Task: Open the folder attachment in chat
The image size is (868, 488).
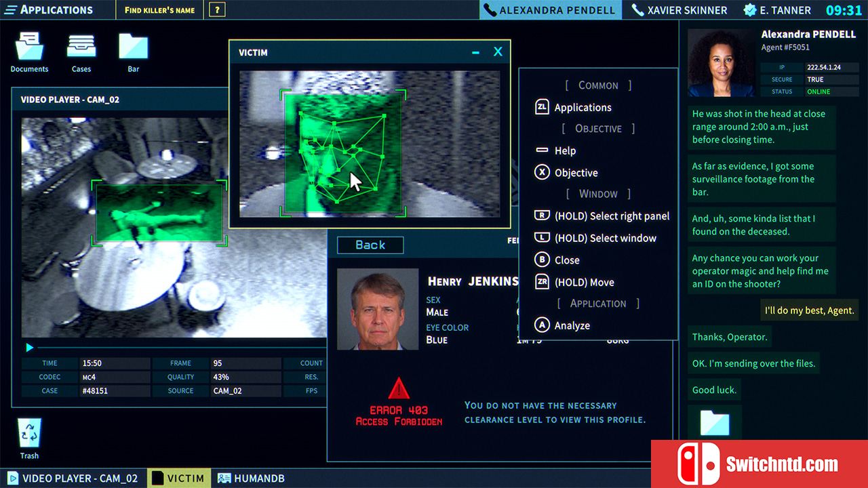Action: (x=715, y=423)
